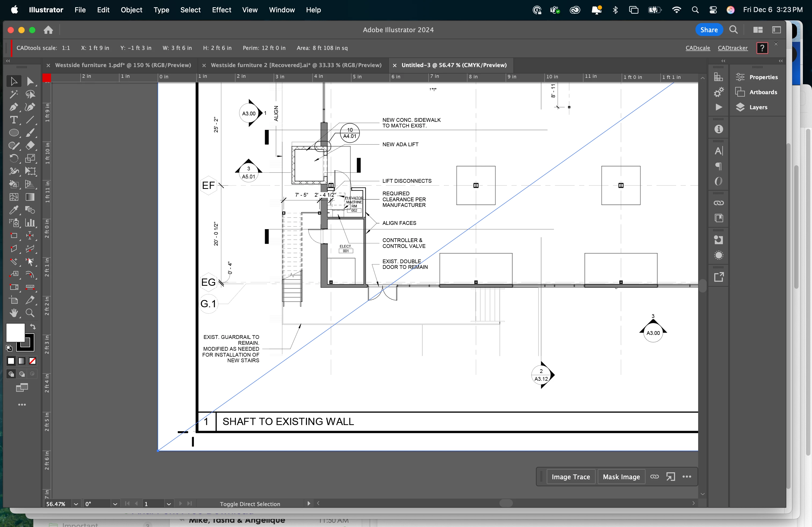Set color mode to None
812x527 pixels.
click(32, 361)
